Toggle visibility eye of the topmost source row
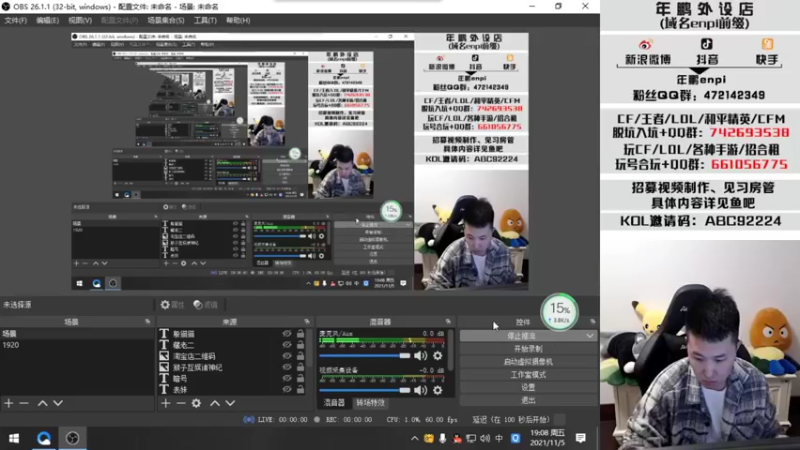 (287, 334)
